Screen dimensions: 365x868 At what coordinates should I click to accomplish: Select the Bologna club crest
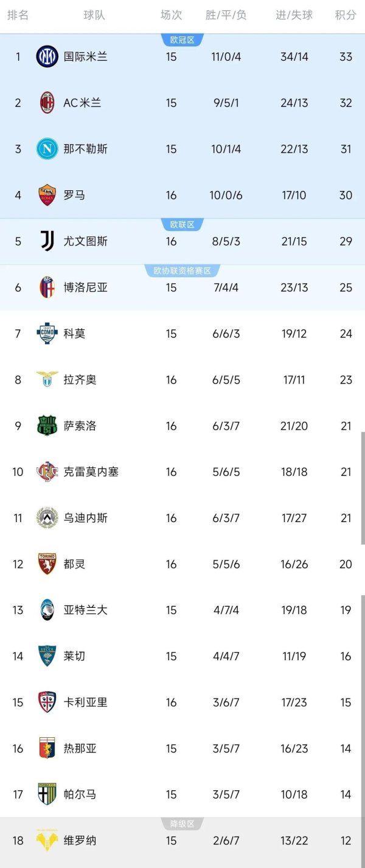pos(47,288)
